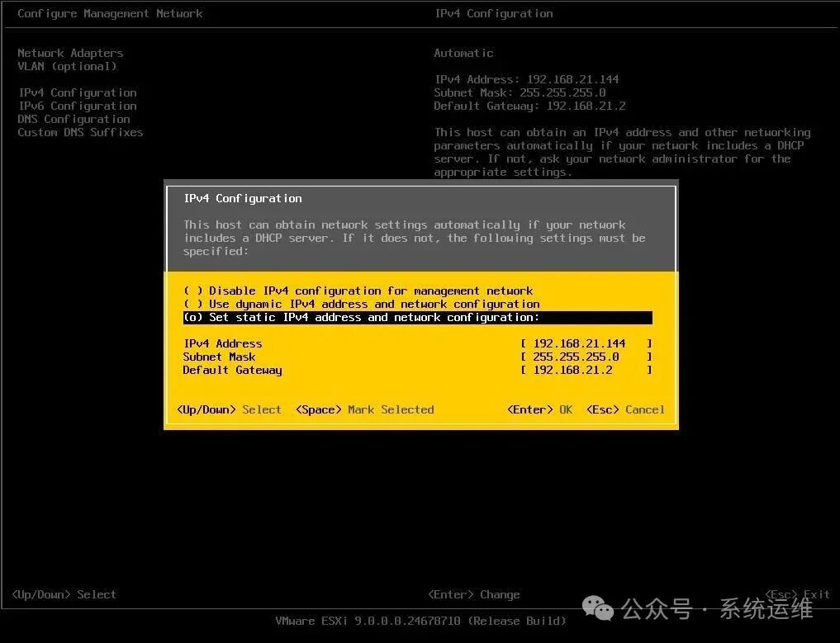The height and width of the screenshot is (643, 840).
Task: Click IPv4 Configuration heading in right pane
Action: pyautogui.click(x=494, y=13)
